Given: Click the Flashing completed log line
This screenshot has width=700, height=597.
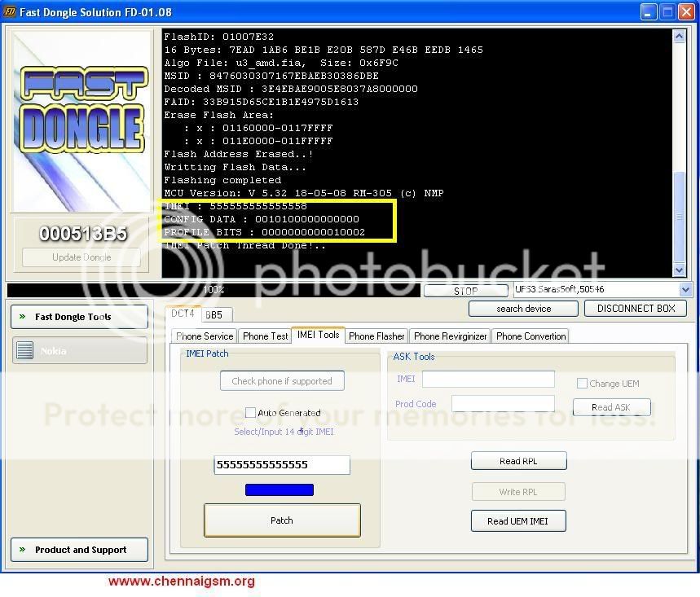Looking at the screenshot, I should (x=222, y=180).
